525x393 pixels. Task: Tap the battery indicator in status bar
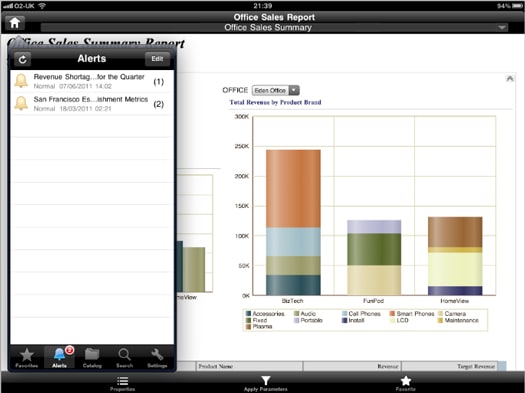(516, 6)
